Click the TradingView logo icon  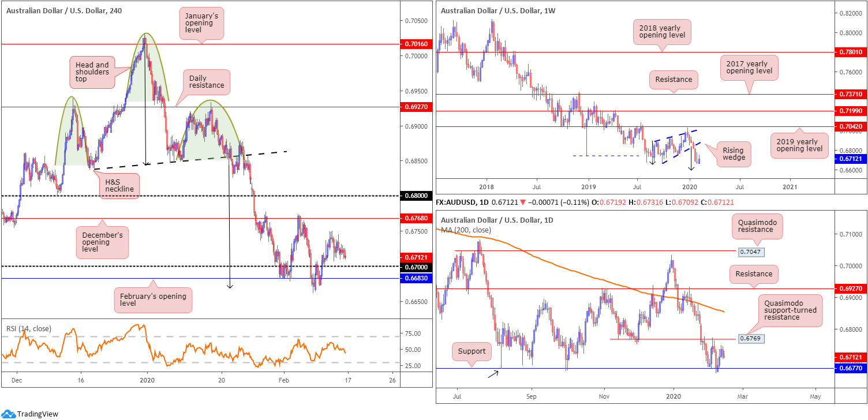coord(9,414)
